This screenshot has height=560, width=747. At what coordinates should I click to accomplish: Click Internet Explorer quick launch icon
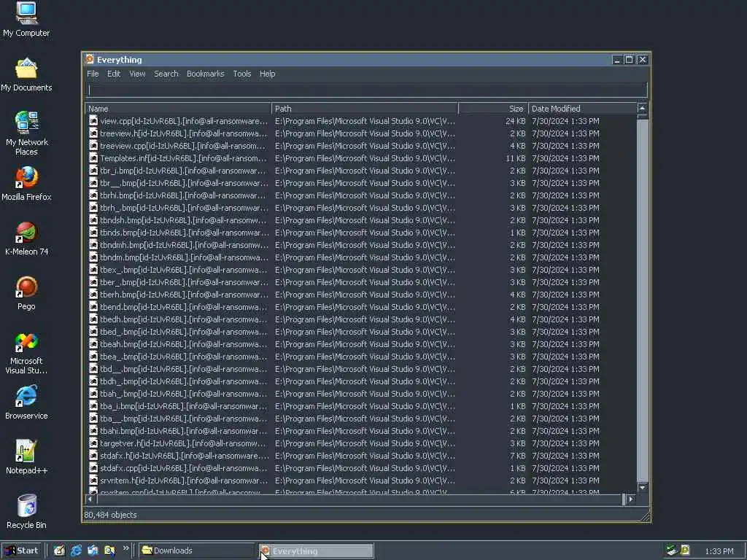pyautogui.click(x=76, y=551)
